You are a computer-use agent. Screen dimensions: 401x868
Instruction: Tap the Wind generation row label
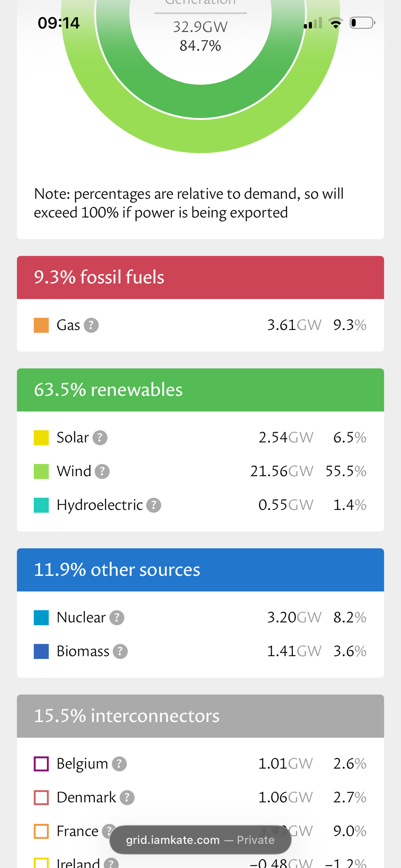(74, 471)
